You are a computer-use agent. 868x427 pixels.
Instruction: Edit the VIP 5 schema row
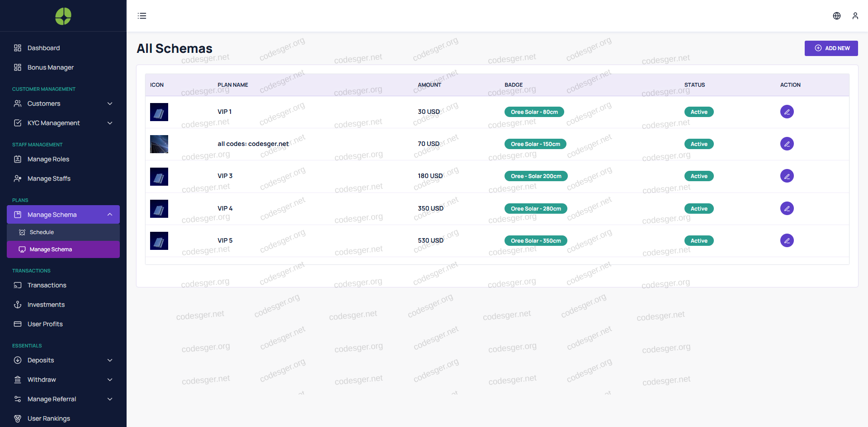[787, 240]
